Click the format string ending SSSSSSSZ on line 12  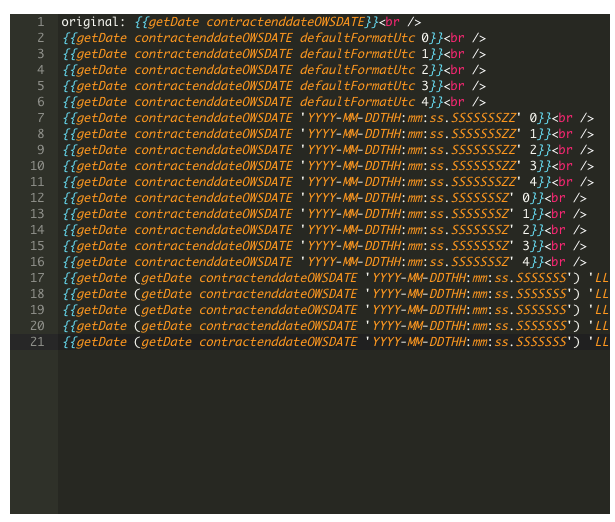407,198
